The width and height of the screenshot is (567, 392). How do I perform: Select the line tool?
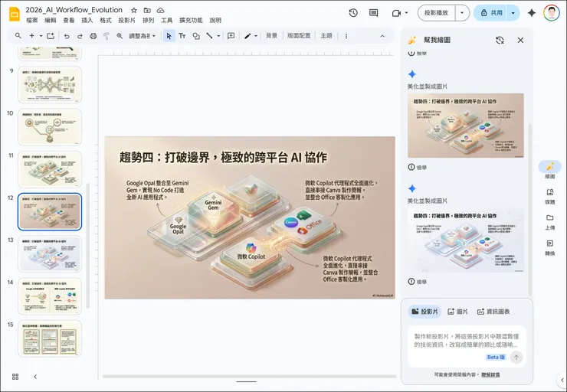[x=209, y=36]
